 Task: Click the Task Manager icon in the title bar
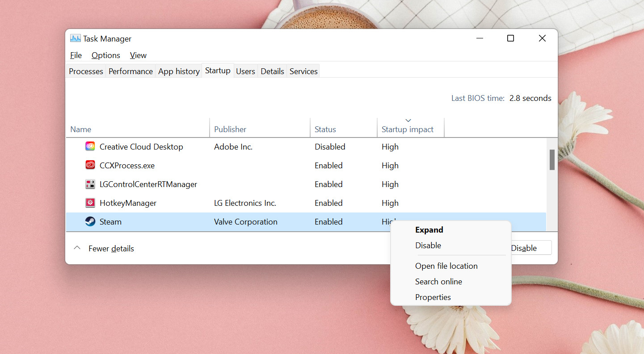pos(75,38)
